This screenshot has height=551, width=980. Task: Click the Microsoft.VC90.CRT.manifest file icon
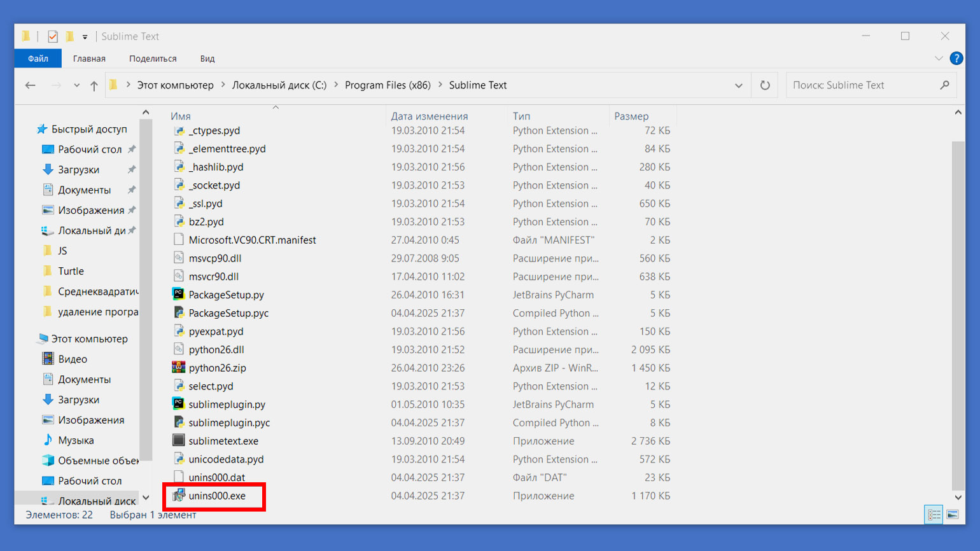[179, 240]
